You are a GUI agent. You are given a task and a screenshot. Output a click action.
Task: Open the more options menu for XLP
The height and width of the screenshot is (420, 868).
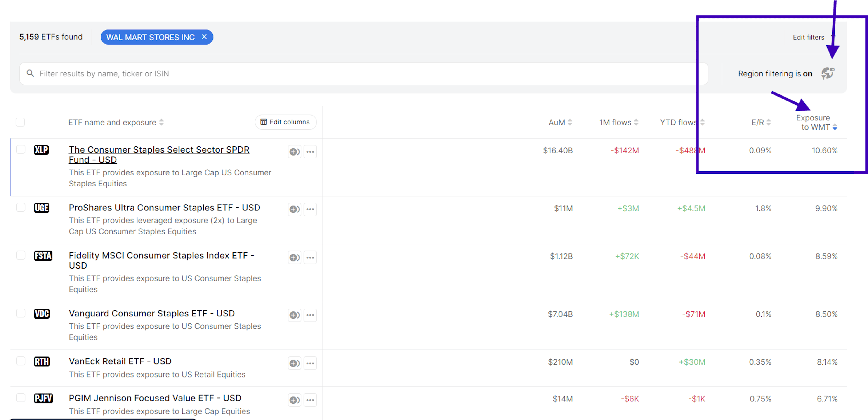310,152
